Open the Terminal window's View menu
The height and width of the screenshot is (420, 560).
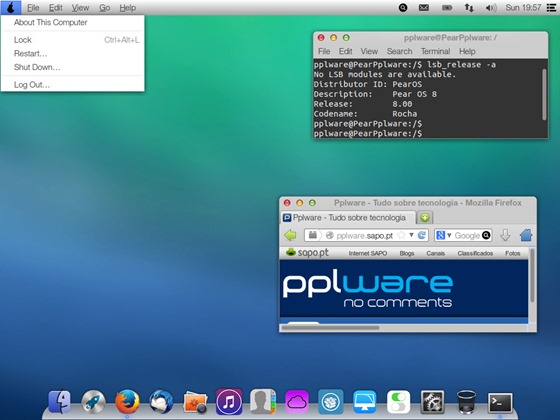[369, 51]
